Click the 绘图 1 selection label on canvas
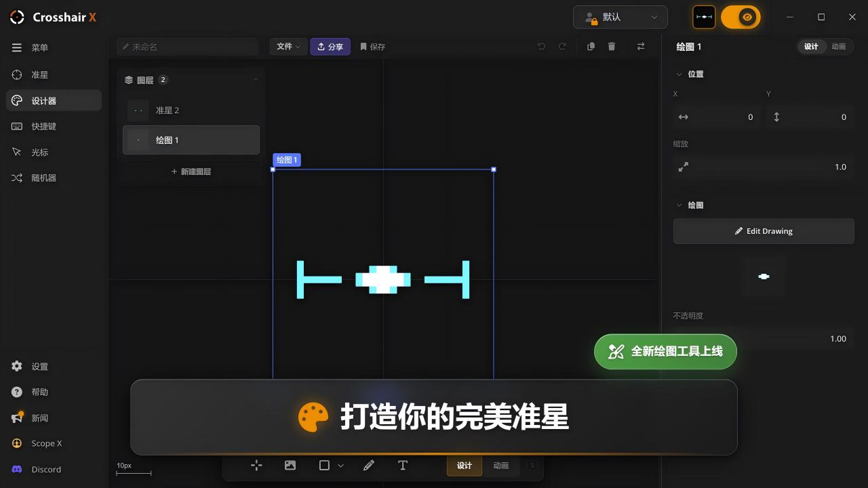 (287, 160)
